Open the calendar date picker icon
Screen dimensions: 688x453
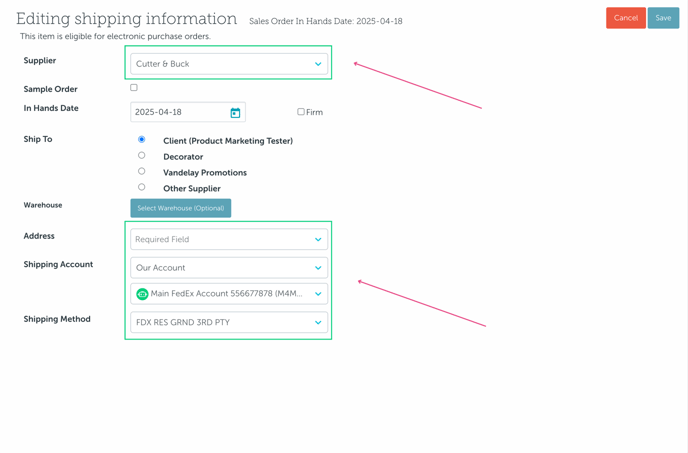[235, 113]
